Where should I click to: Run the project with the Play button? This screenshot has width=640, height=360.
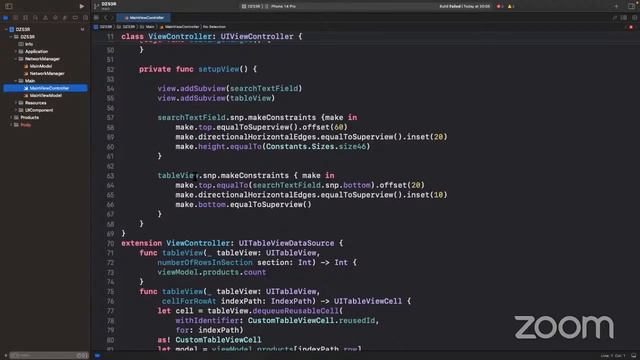coord(82,6)
